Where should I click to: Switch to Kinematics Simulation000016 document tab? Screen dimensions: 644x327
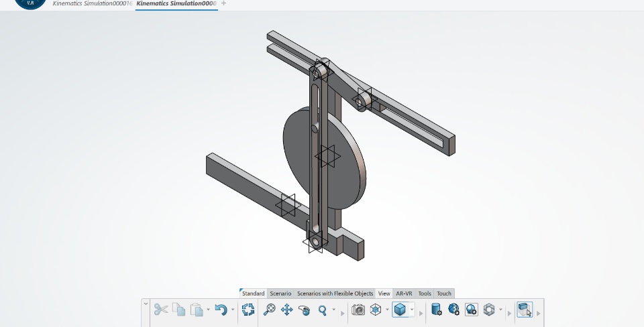pyautogui.click(x=93, y=4)
